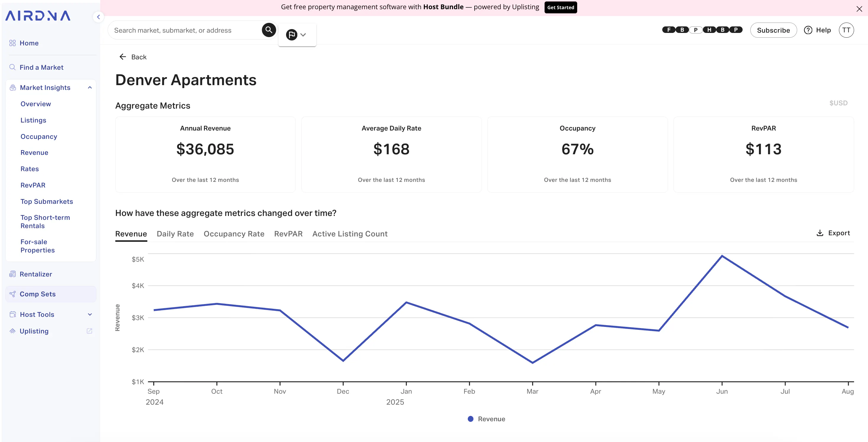Click the Get Started button
The width and height of the screenshot is (868, 442).
coord(560,7)
